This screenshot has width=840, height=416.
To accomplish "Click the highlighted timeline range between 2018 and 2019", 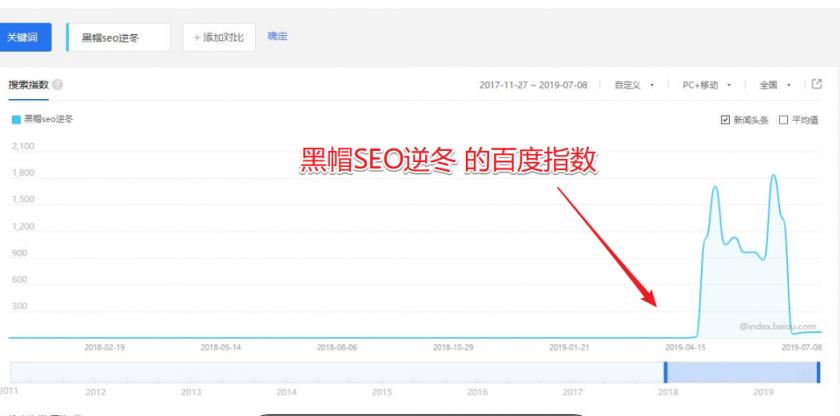I will (740, 371).
